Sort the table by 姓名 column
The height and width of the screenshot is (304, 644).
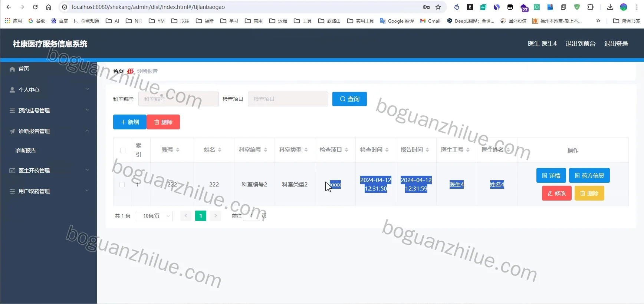220,150
